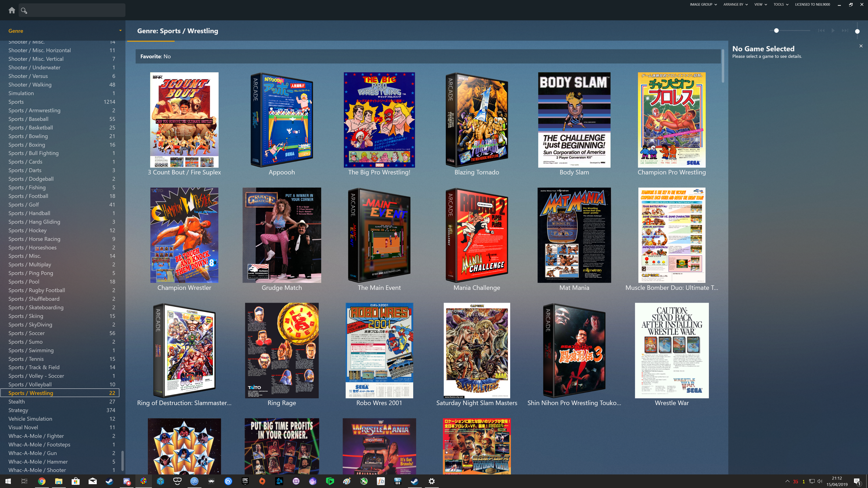Select the 3 Count Bout box art
Viewport: 868px width, 488px height.
click(x=184, y=120)
